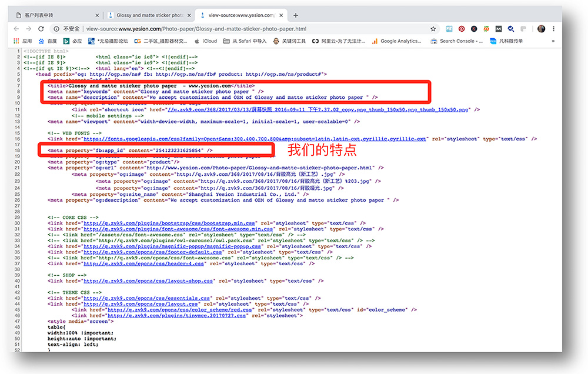The height and width of the screenshot is (374, 588).
Task: Open the layout-shop.css link
Action: (x=148, y=281)
